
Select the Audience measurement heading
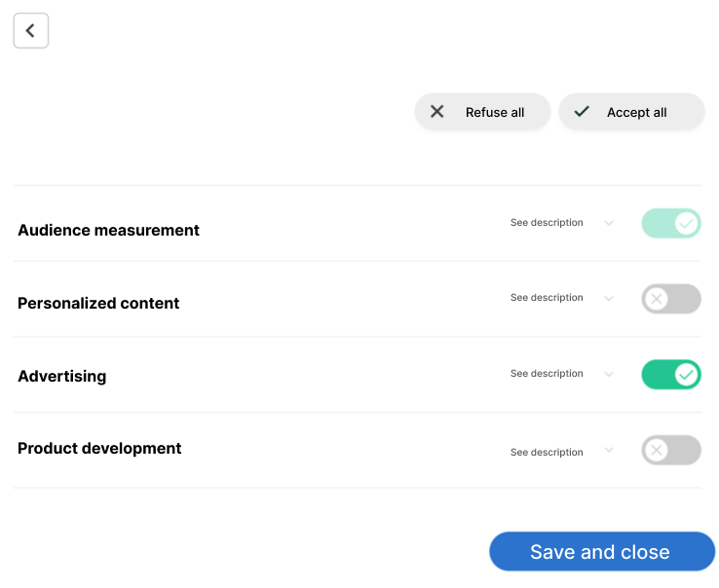pos(108,231)
